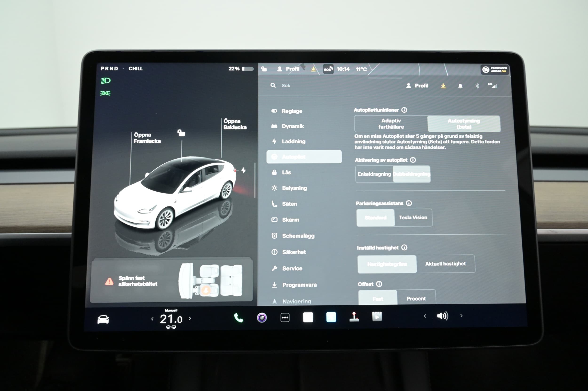Select Enkeldragning for autopilot activation

374,174
